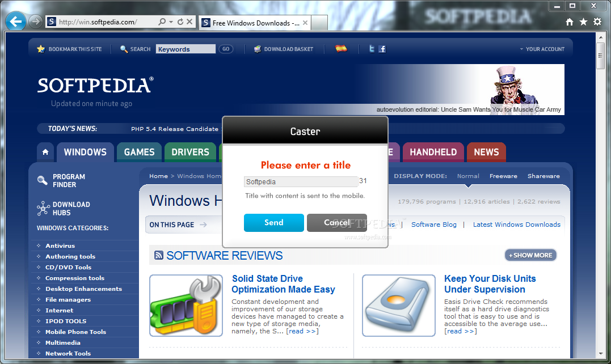Switch language via the Spanish flag icon
Viewport: 611px width, 364px height.
coord(341,49)
